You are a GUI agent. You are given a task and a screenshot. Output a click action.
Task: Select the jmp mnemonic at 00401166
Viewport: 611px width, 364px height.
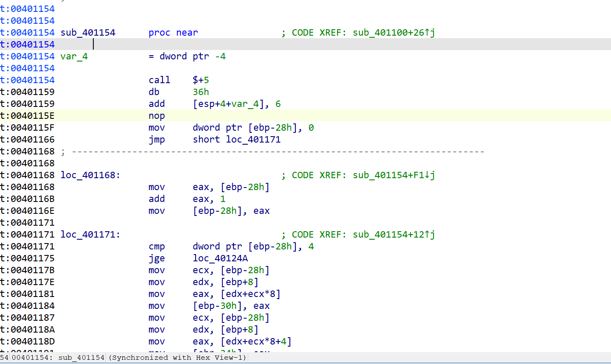click(x=157, y=140)
